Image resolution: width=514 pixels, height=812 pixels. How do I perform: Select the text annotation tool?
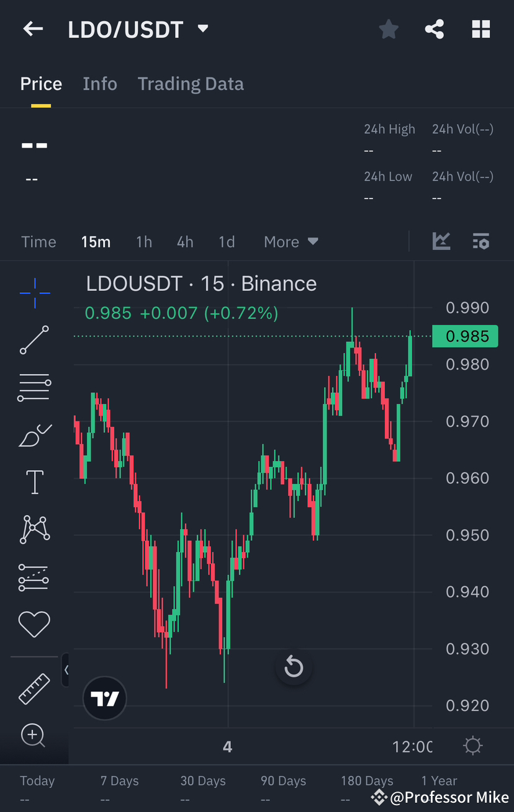click(x=34, y=482)
